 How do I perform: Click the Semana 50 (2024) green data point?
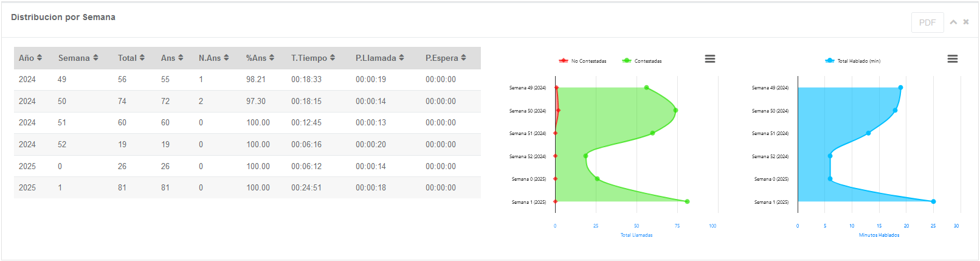pos(675,110)
